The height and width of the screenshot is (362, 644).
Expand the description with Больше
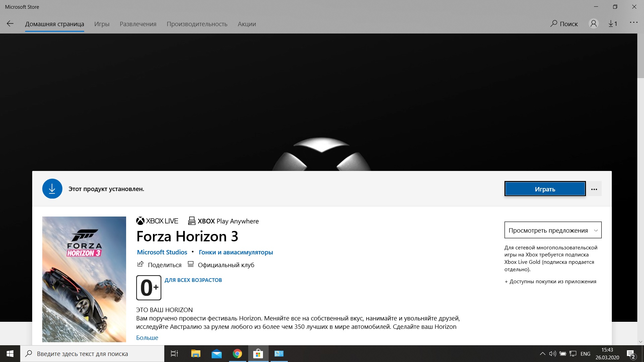pyautogui.click(x=147, y=338)
